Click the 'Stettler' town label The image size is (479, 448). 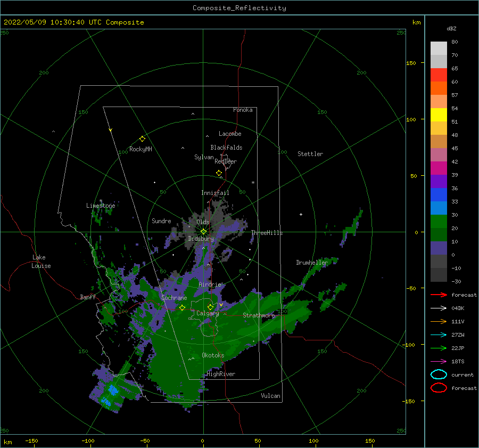point(310,154)
